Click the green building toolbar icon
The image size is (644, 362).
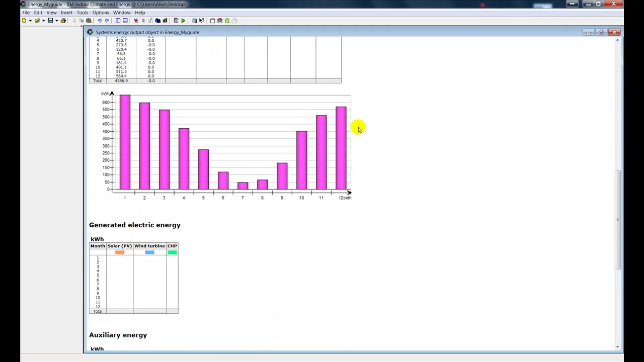[165, 21]
